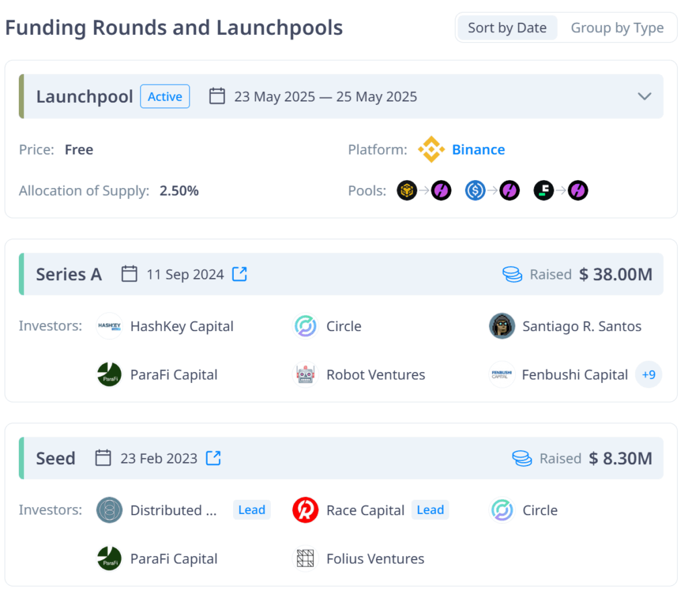Click the Series A calendar icon
This screenshot has height=616, width=688.
point(130,274)
